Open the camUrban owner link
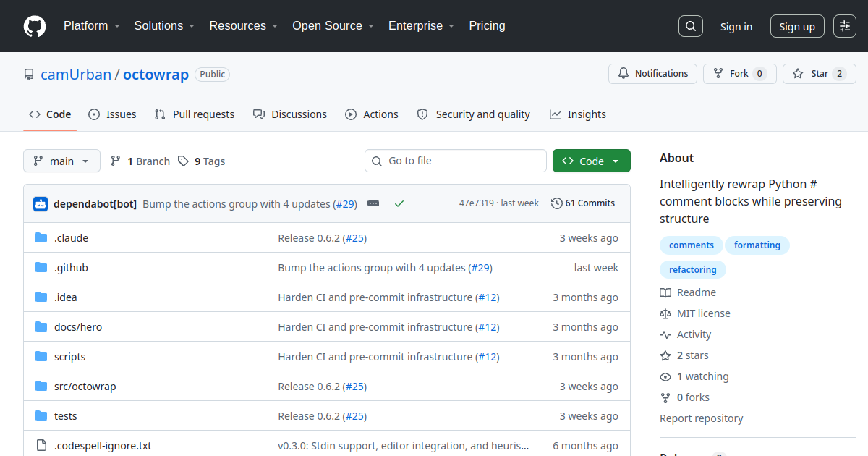 [x=76, y=75]
